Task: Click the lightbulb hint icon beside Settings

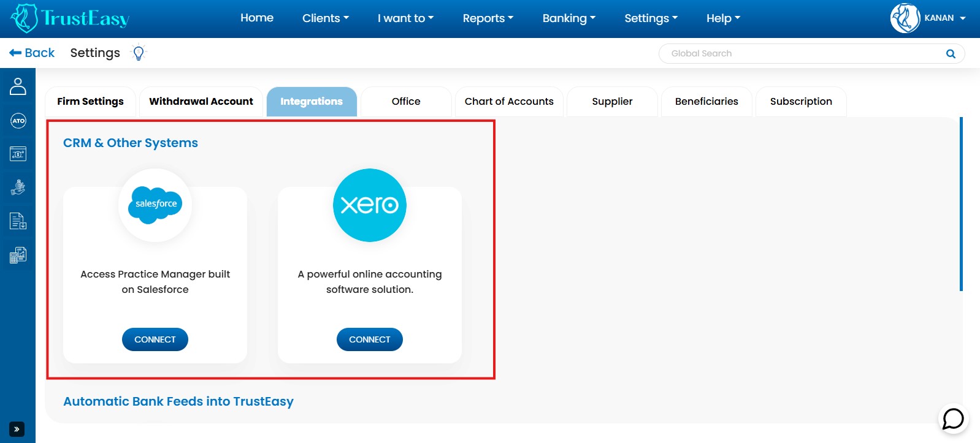Action: point(139,53)
